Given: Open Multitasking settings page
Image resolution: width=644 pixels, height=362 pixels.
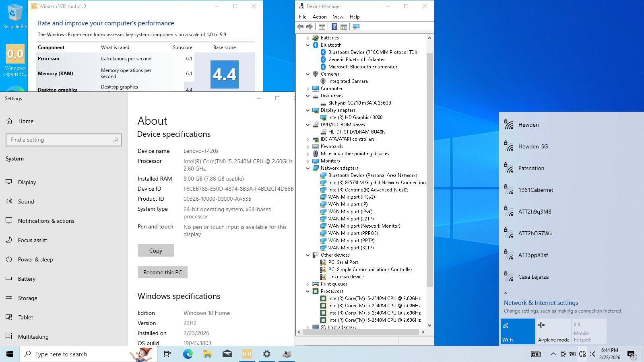Looking at the screenshot, I should pyautogui.click(x=33, y=337).
